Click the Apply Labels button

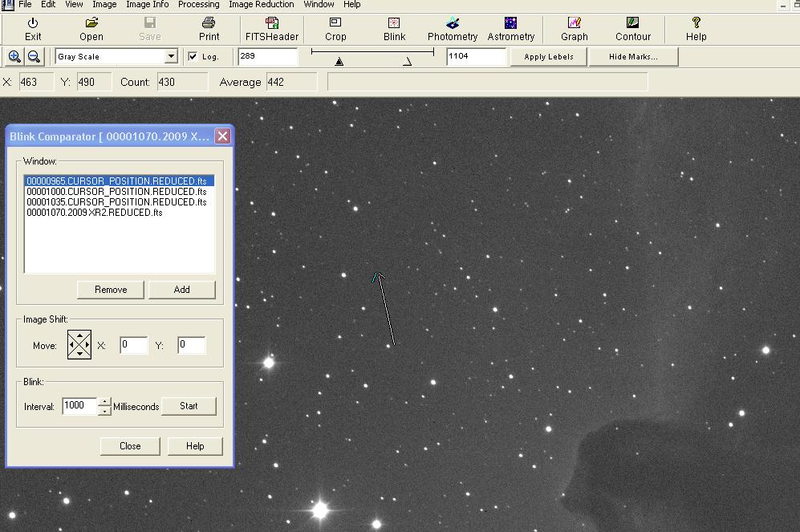[548, 57]
